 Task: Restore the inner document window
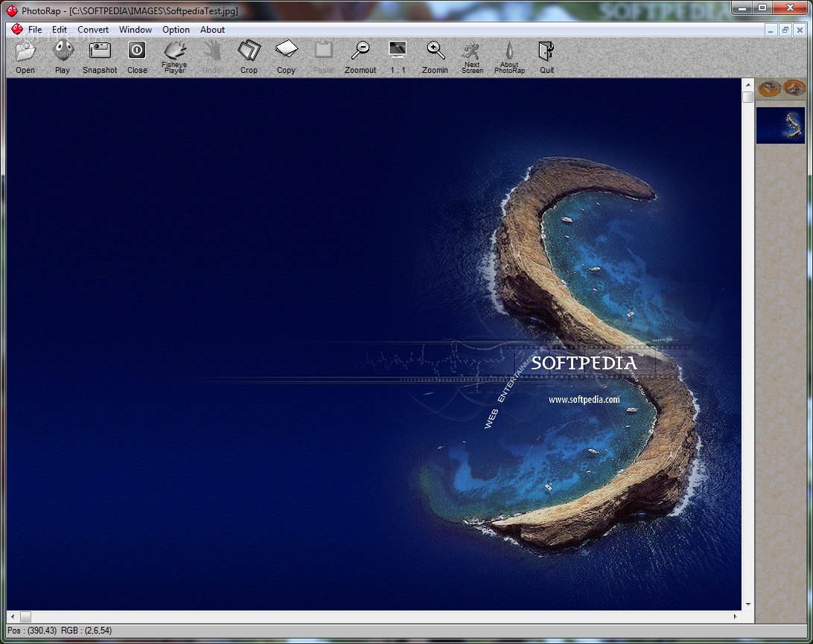[785, 30]
